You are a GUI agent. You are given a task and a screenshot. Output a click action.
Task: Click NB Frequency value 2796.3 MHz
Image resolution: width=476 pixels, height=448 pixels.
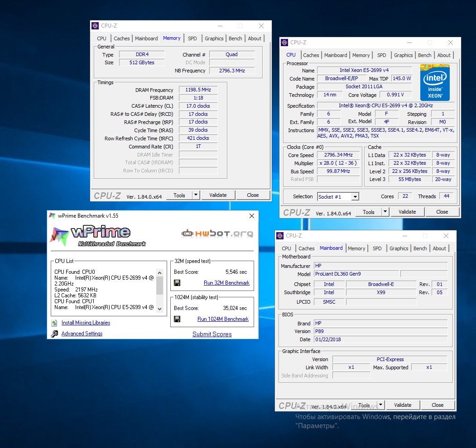[x=232, y=71]
